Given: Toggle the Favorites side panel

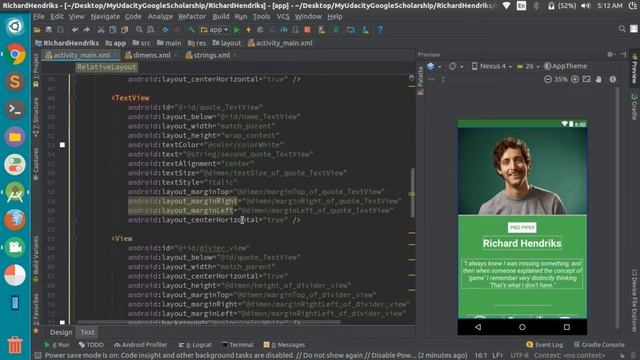Looking at the screenshot, I should (36, 313).
